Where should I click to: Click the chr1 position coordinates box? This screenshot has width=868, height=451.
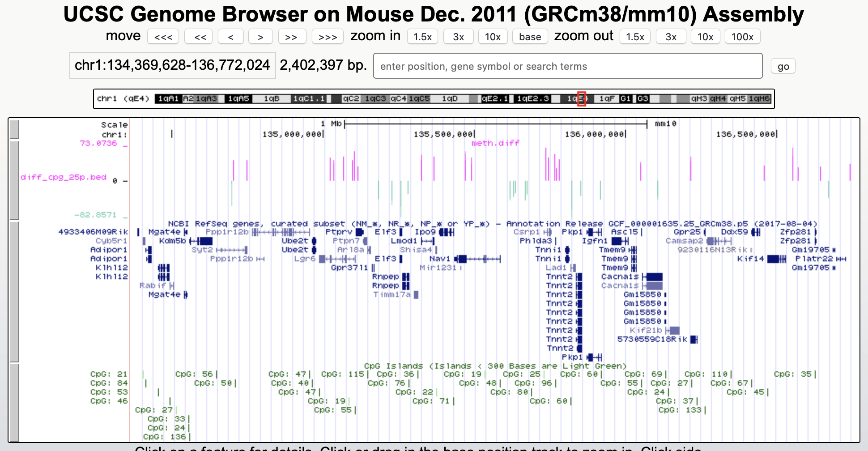coord(172,65)
